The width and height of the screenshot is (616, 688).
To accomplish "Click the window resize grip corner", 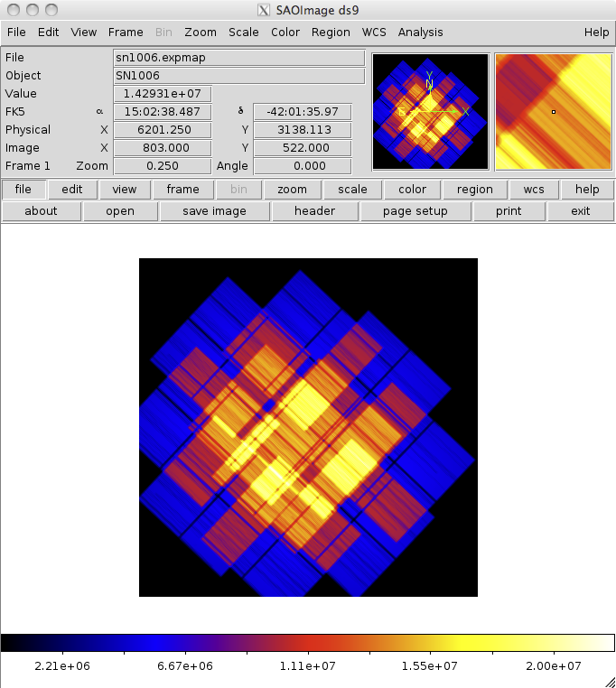I will (x=608, y=680).
